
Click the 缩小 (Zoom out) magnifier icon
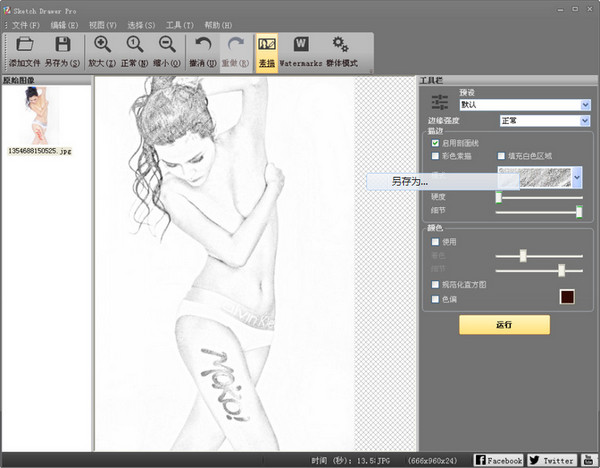click(x=167, y=45)
